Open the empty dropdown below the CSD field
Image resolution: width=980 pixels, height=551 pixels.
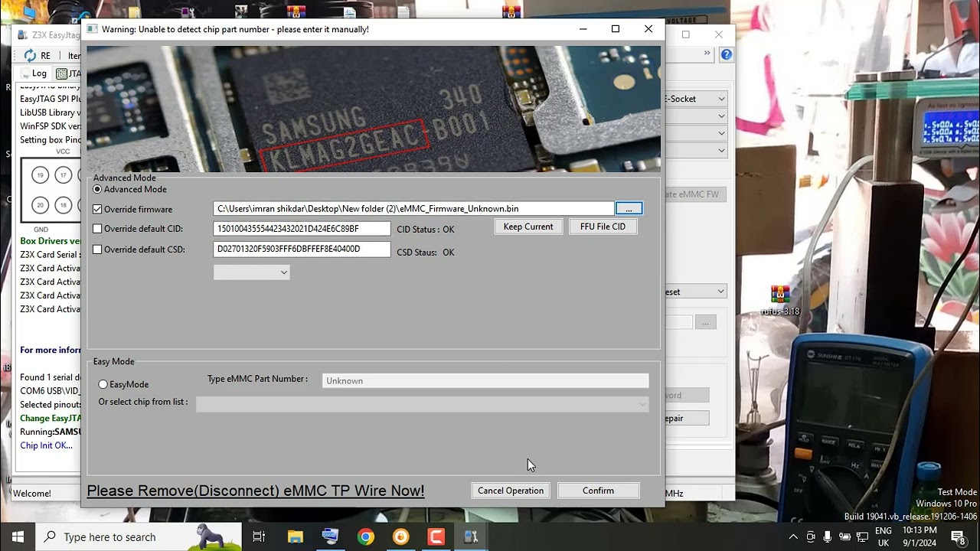coord(251,272)
